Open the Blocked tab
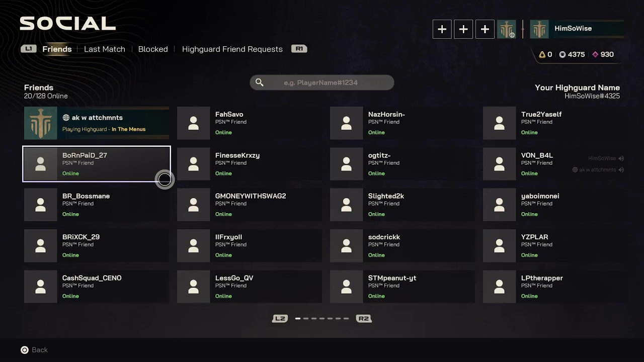Image resolution: width=644 pixels, height=362 pixels. click(153, 49)
